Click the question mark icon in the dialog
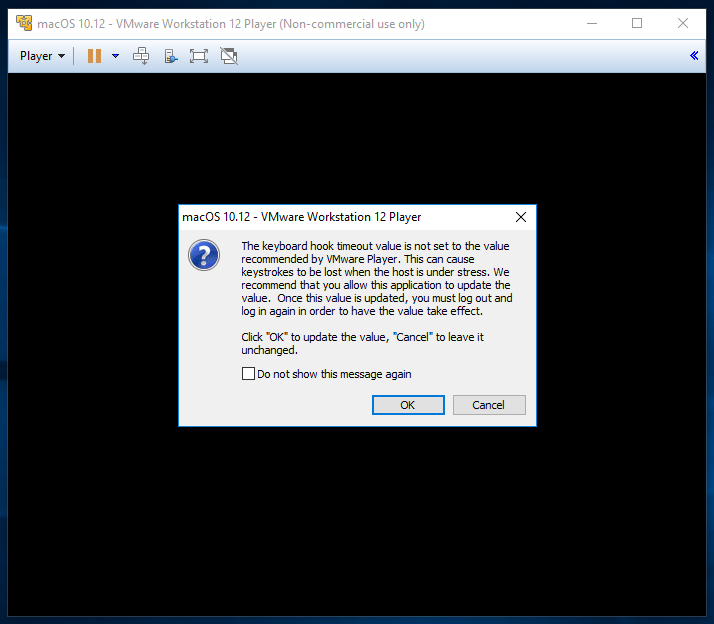The image size is (714, 624). 204,255
